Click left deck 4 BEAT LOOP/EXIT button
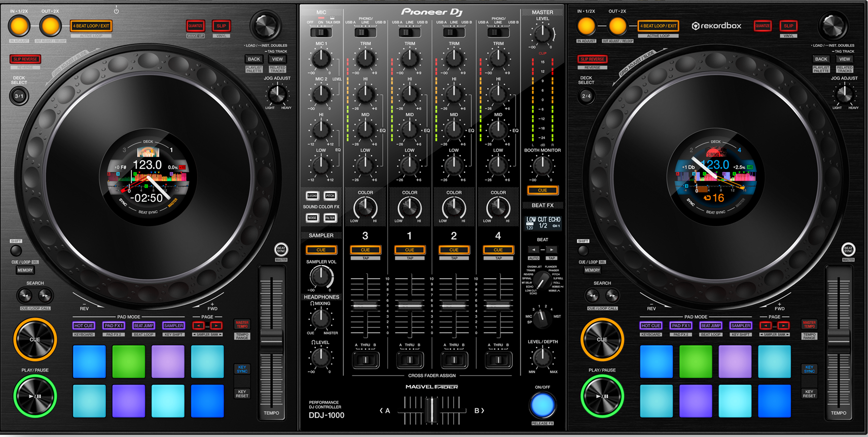 coord(91,26)
